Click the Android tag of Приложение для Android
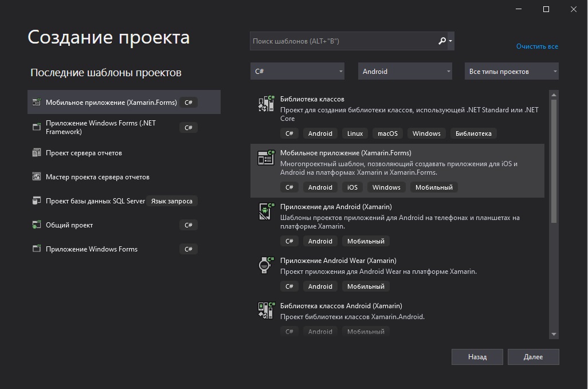This screenshot has width=588, height=389. click(x=320, y=241)
